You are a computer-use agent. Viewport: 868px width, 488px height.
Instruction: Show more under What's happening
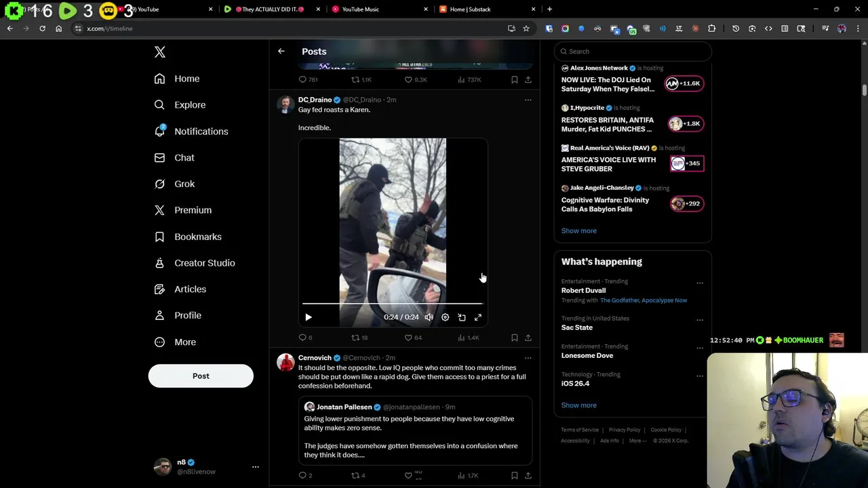[x=579, y=405]
